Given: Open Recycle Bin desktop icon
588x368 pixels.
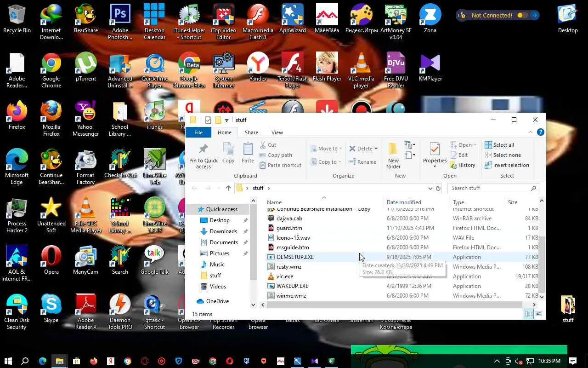Looking at the screenshot, I should [17, 19].
